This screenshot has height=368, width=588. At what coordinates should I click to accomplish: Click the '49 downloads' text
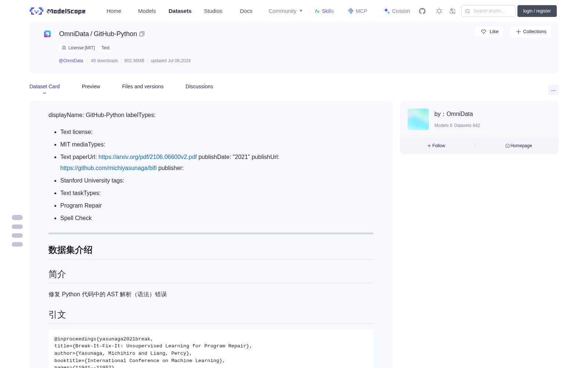pos(104,61)
